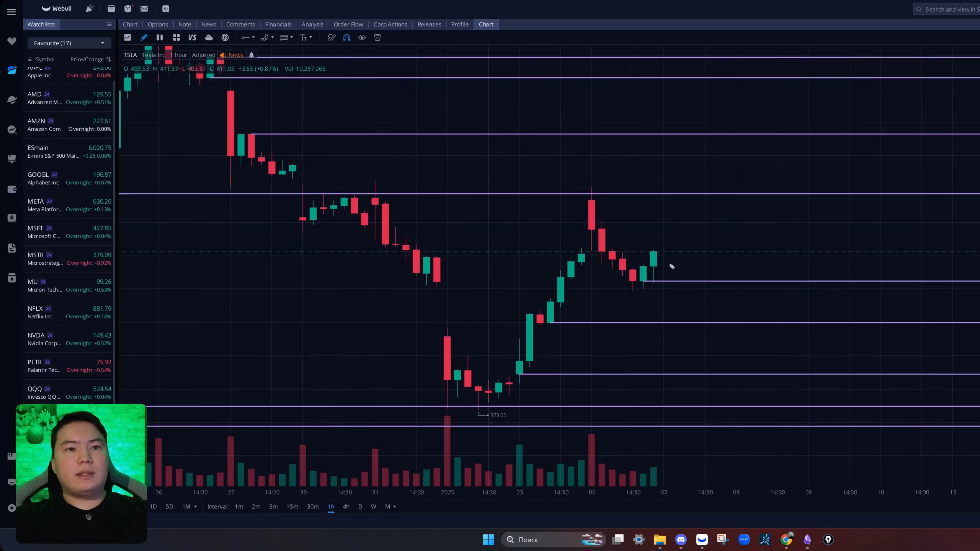The width and height of the screenshot is (980, 551).
Task: Click the chart replay play icon
Action: coord(225,38)
